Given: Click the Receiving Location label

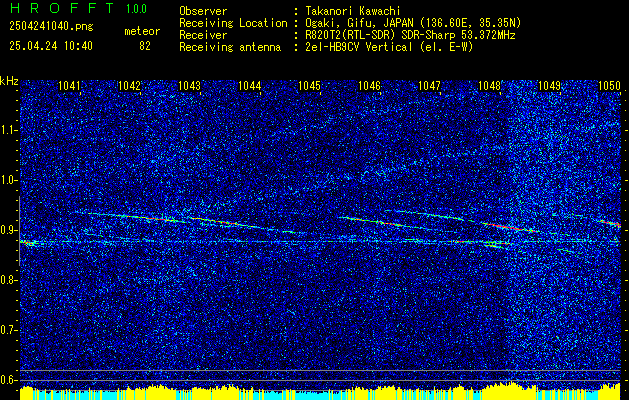Looking at the screenshot, I should [x=233, y=23].
